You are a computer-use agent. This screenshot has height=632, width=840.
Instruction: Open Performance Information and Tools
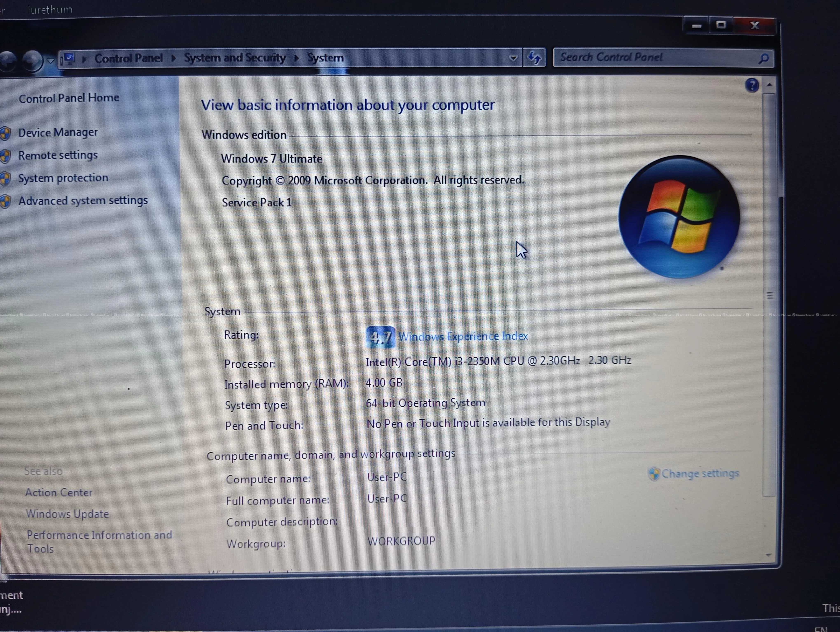[99, 542]
